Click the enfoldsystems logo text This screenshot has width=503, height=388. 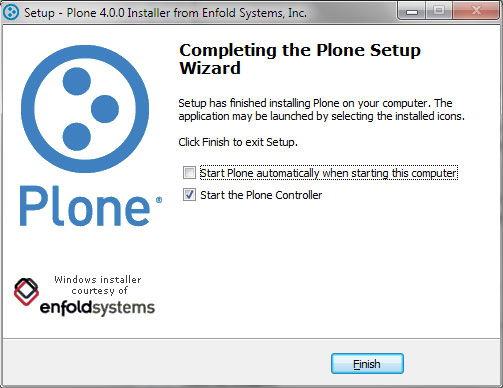tap(97, 308)
